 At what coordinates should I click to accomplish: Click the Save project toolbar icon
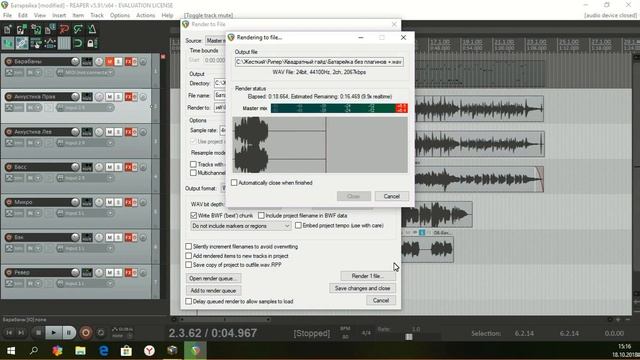[x=36, y=29]
